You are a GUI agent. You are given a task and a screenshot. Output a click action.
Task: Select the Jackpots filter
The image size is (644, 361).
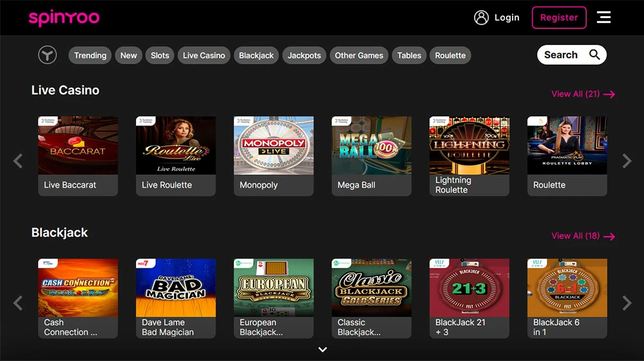tap(304, 55)
